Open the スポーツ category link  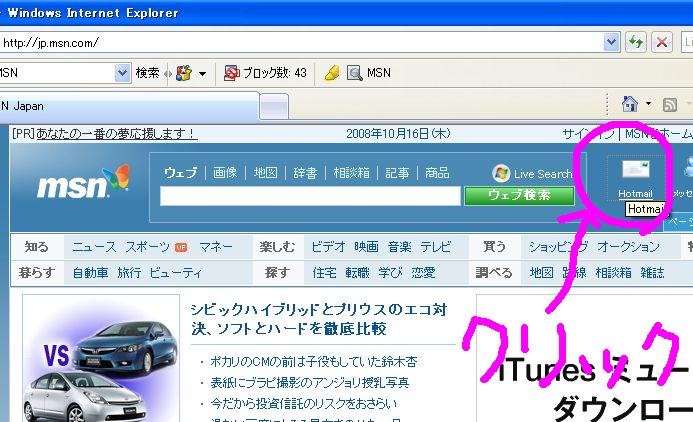(x=147, y=247)
